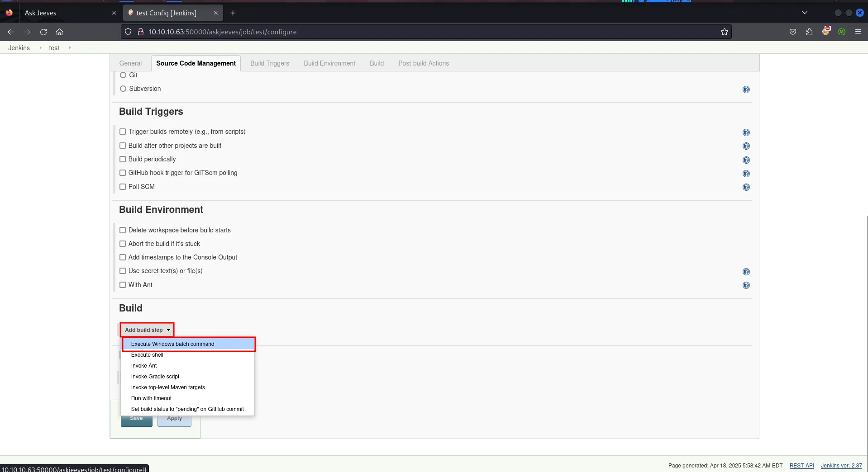Open the Pocket save icon
This screenshot has width=868, height=472.
(793, 32)
